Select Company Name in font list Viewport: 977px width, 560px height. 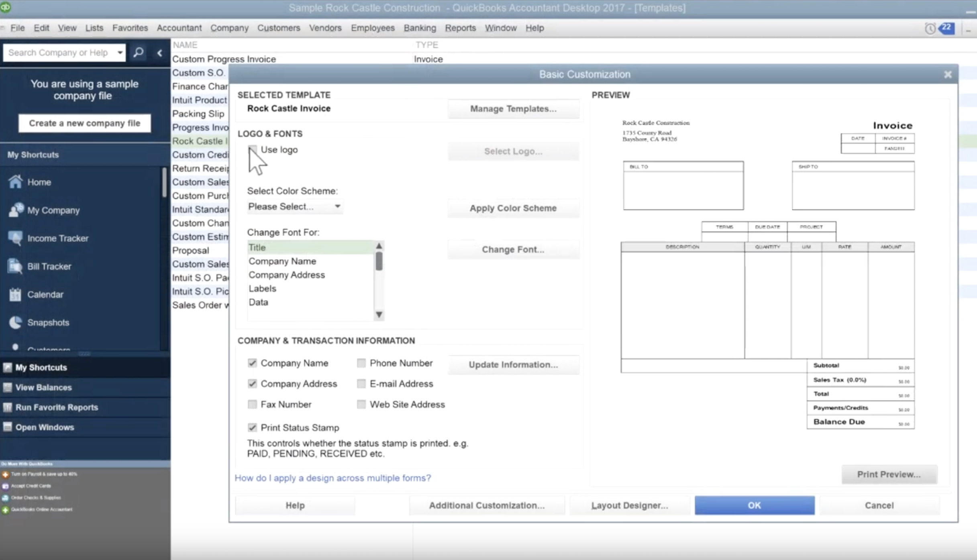coord(282,261)
